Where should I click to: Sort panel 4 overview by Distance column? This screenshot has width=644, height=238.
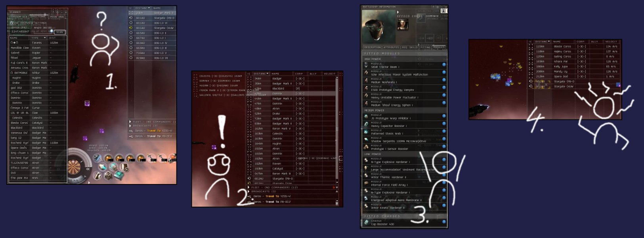543,41
